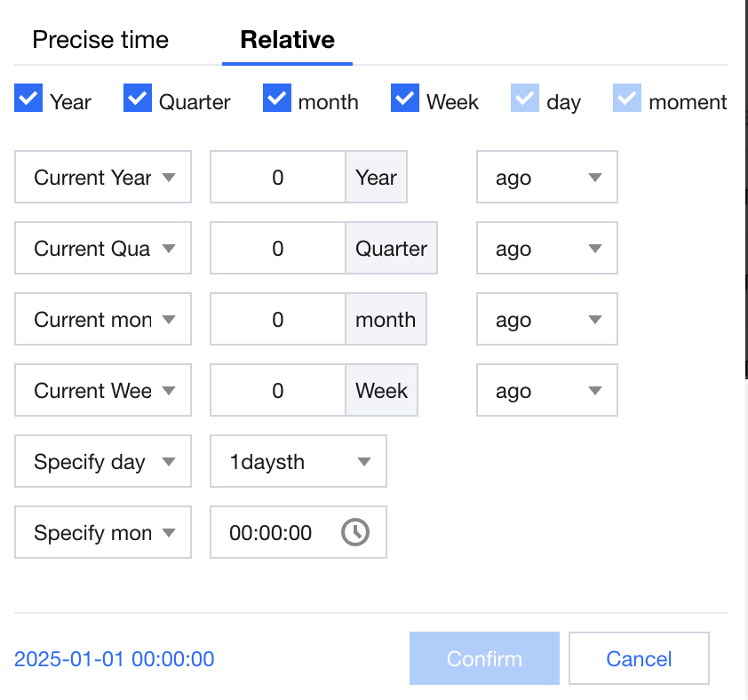748x700 pixels.
Task: Open the Current Week dropdown
Action: pos(103,391)
